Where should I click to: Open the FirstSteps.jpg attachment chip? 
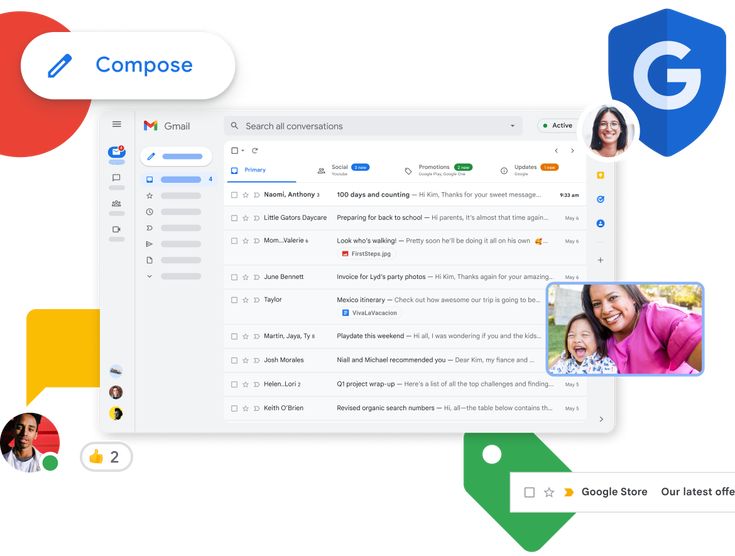[x=367, y=254]
